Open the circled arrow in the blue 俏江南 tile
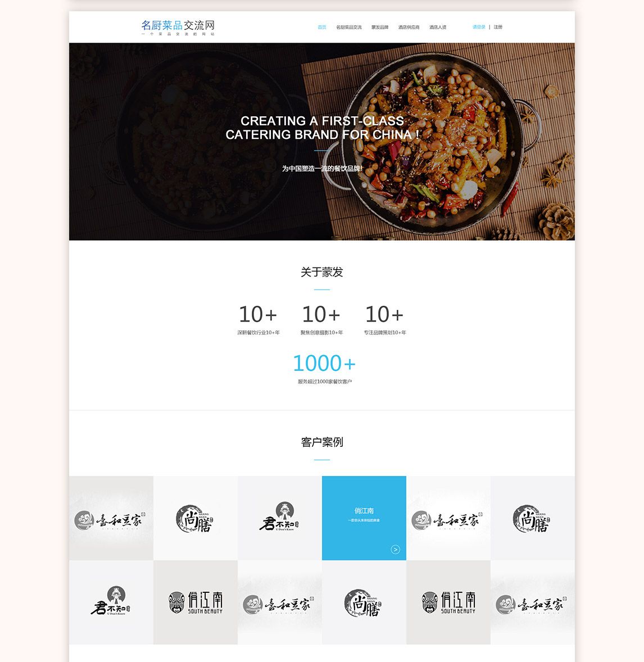The height and width of the screenshot is (662, 644). 395,549
